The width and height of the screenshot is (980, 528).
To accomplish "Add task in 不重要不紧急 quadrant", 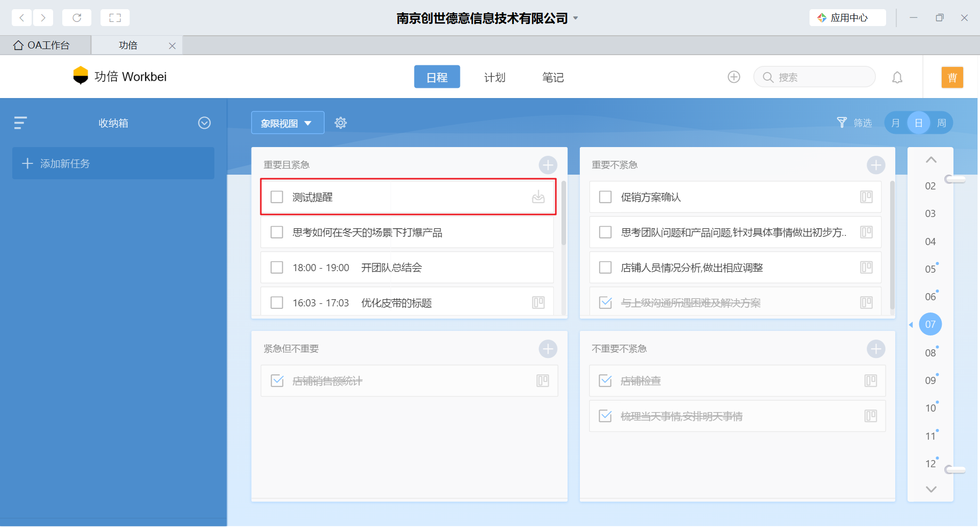I will pyautogui.click(x=876, y=349).
